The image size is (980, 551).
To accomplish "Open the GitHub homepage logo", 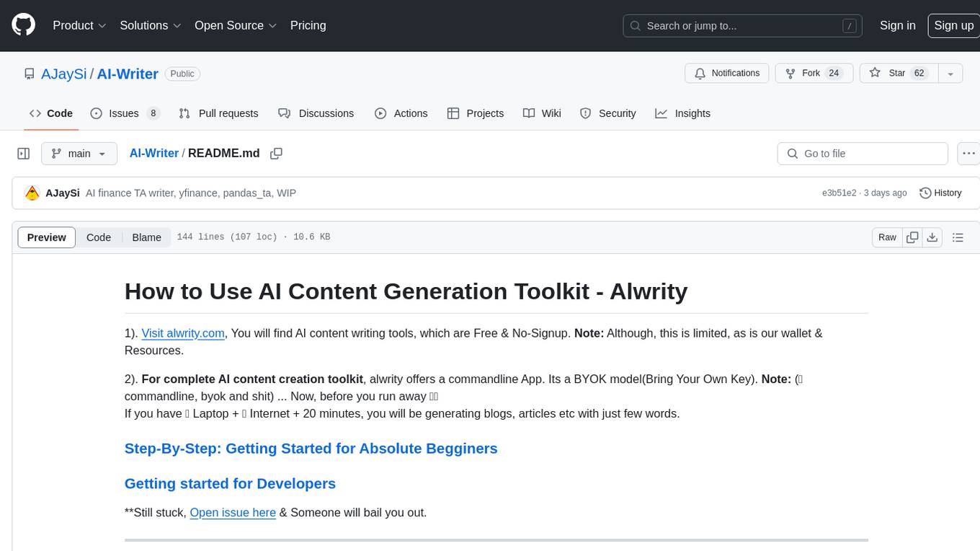I will click(23, 25).
